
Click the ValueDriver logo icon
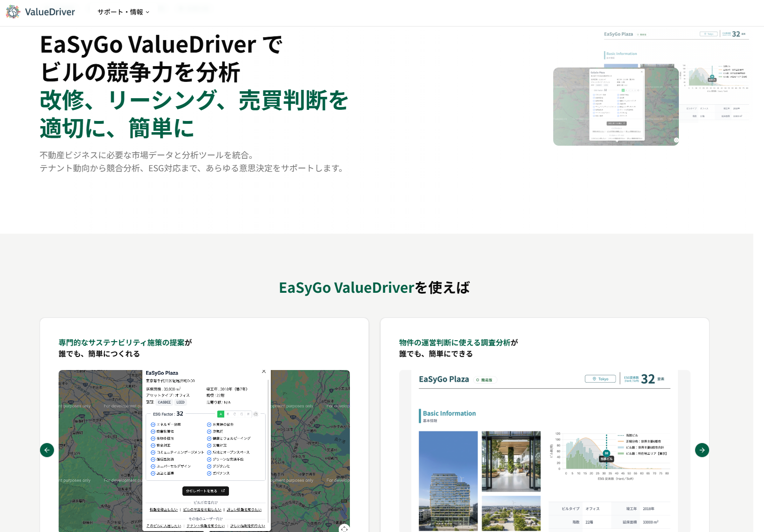13,12
